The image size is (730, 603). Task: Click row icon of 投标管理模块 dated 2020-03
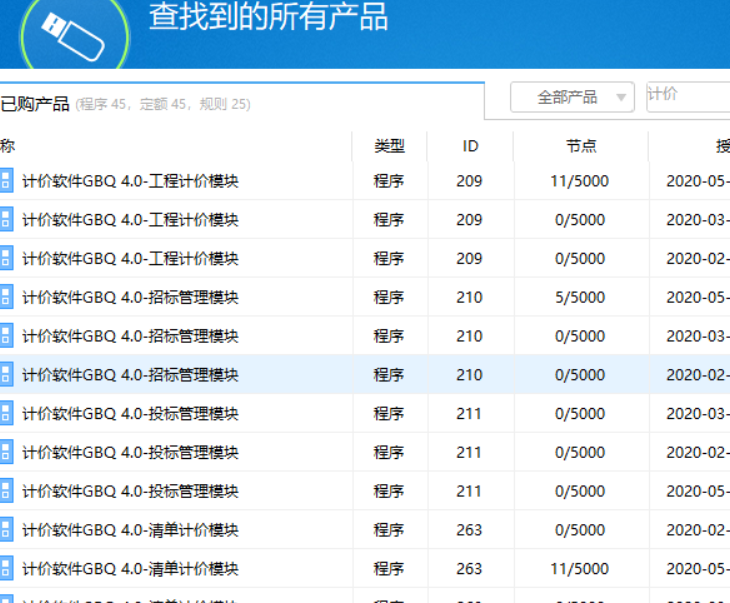(6, 413)
